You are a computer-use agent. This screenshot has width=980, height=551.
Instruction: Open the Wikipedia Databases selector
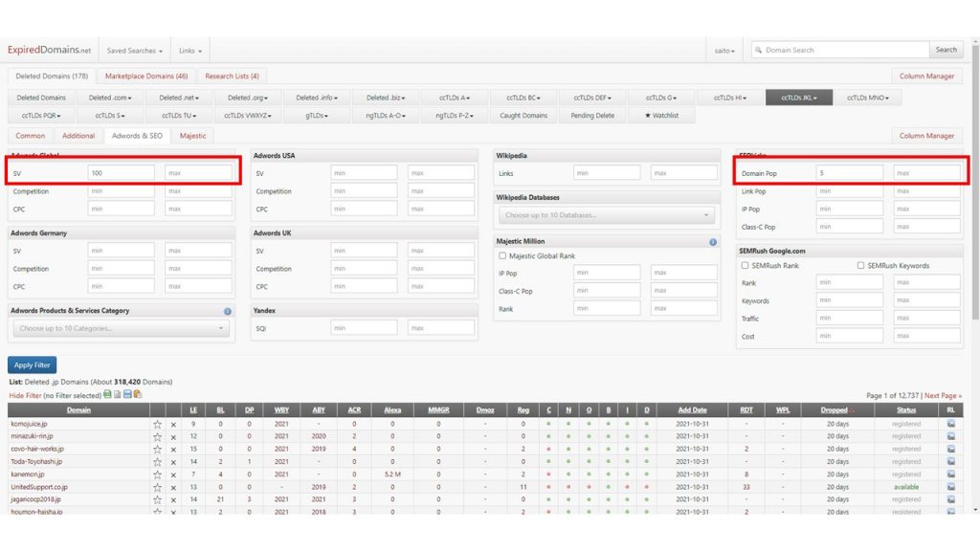pyautogui.click(x=606, y=215)
